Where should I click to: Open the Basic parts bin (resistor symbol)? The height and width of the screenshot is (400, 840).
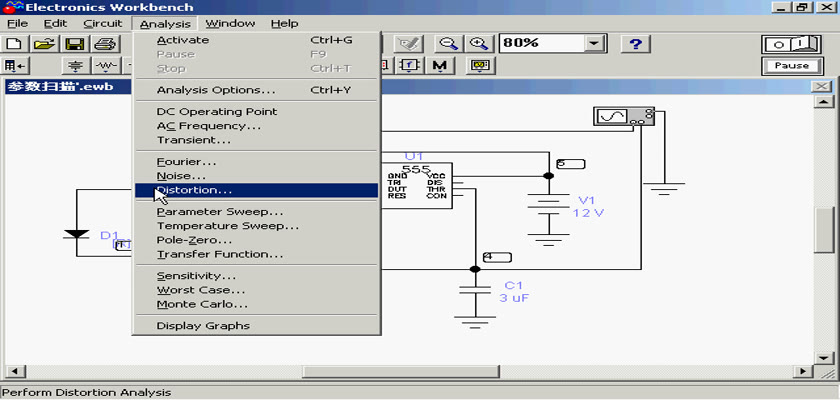(107, 66)
